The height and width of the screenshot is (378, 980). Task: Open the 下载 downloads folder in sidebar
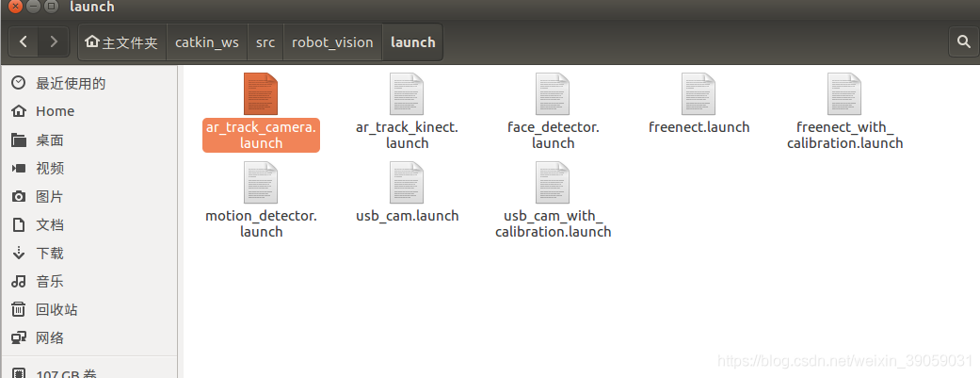tap(50, 253)
